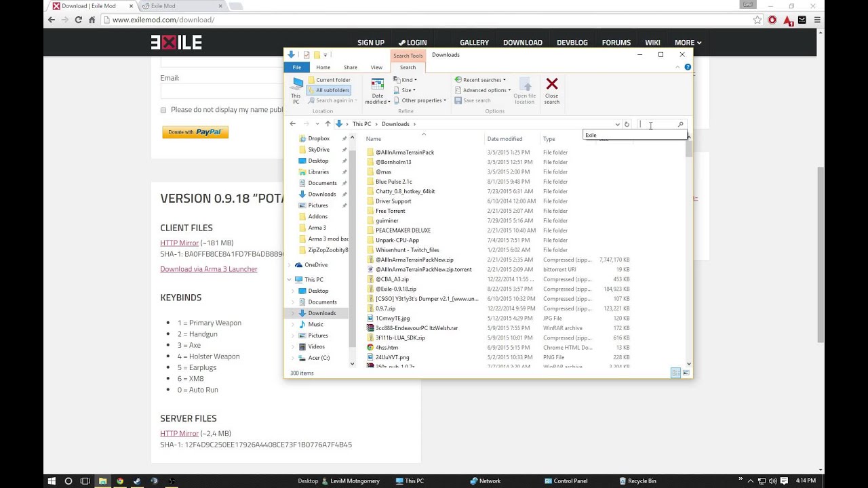Click the Explorer Back arrow
Screen dimensions: 868x488
[x=292, y=124]
